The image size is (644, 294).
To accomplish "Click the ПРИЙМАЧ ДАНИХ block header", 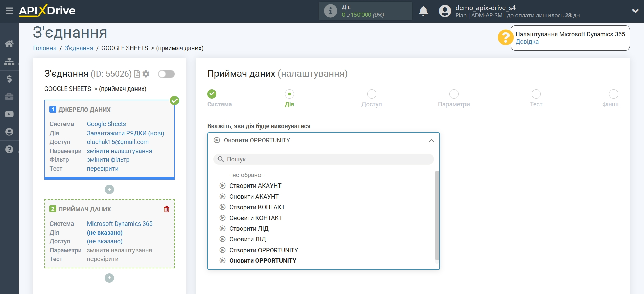I will [x=85, y=209].
